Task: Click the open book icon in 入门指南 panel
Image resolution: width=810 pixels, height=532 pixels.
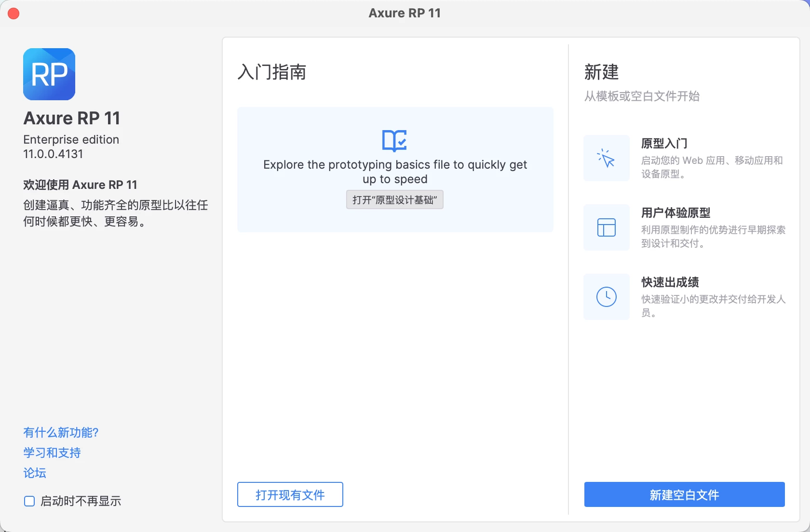Action: point(394,141)
